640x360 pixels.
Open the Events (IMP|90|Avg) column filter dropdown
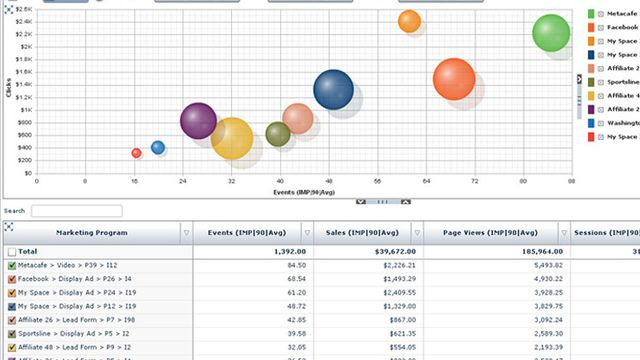click(x=307, y=233)
